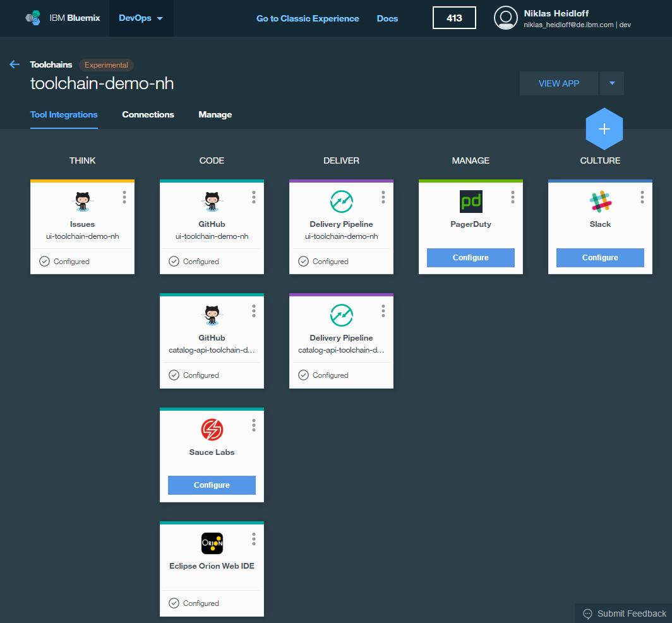The image size is (672, 623).
Task: Click Configured status on Eclipse Orion card
Action: click(194, 603)
